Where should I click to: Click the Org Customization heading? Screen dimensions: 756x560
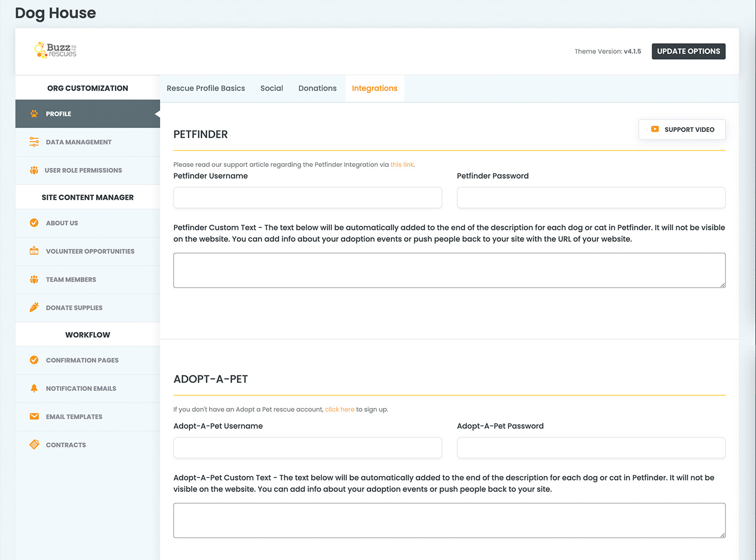[x=87, y=88]
